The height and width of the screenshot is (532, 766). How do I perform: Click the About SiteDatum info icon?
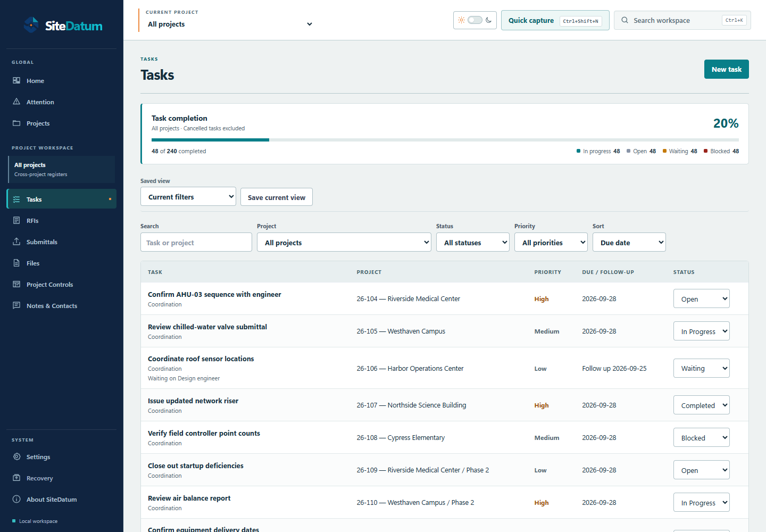pos(16,499)
